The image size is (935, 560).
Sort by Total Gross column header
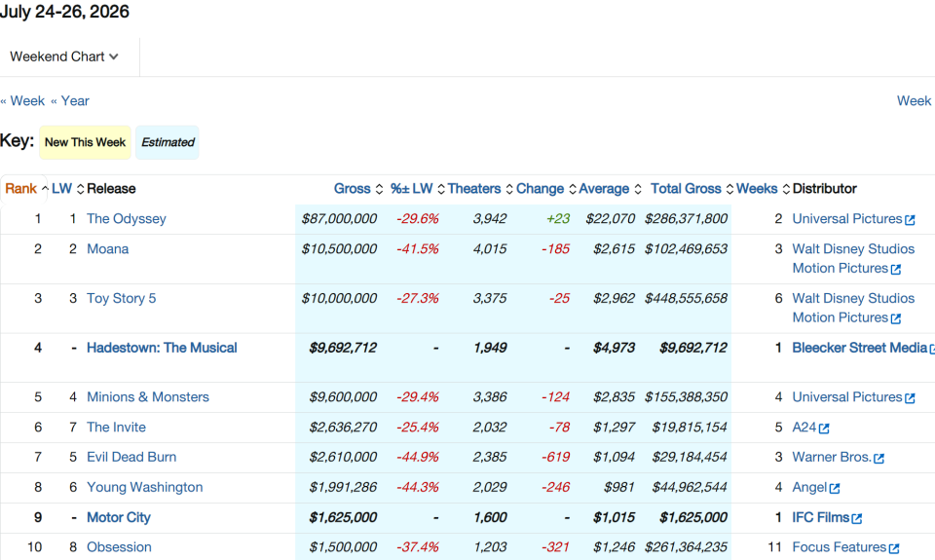point(692,189)
